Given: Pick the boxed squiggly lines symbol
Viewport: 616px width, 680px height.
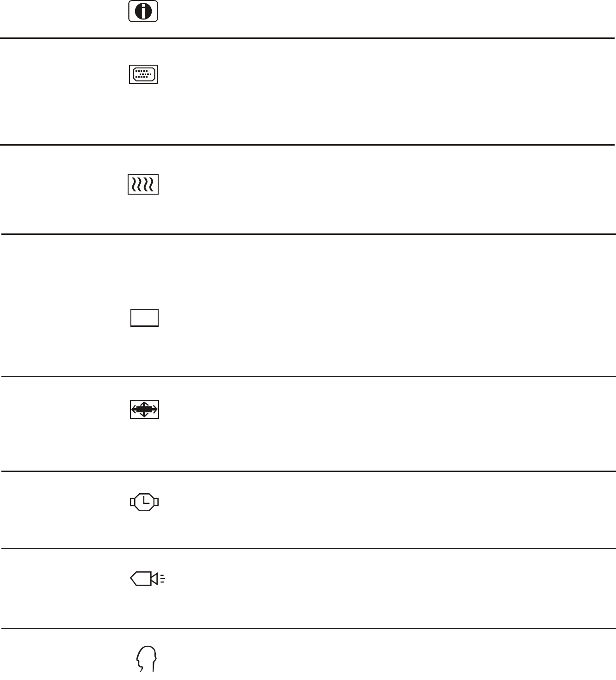Looking at the screenshot, I should 143,184.
